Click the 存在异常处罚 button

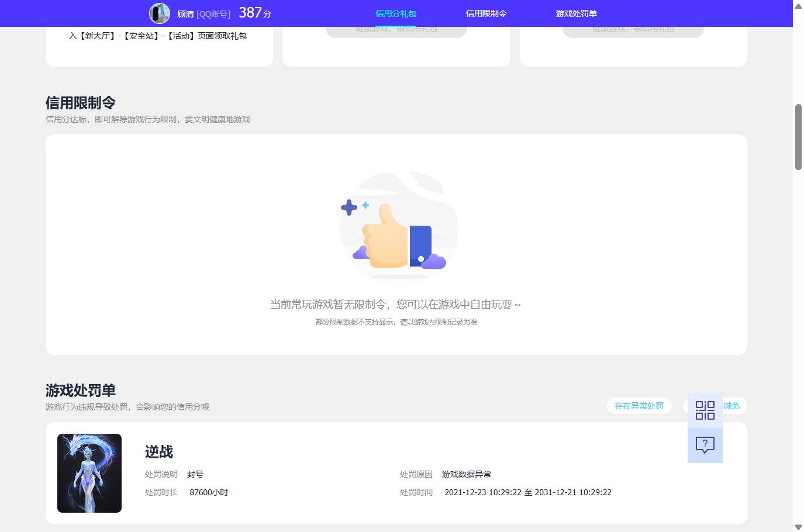tap(639, 405)
